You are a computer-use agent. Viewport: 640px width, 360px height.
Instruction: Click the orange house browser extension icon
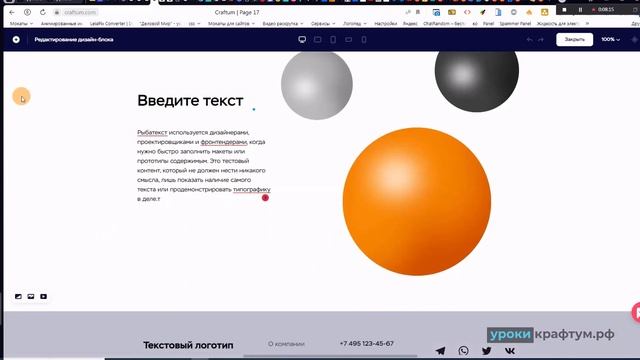click(x=529, y=12)
